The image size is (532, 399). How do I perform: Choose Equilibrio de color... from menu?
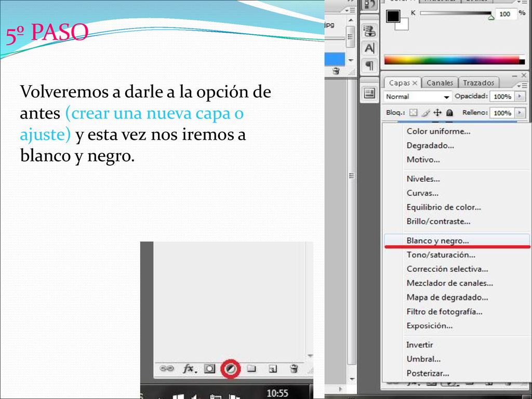[444, 207]
